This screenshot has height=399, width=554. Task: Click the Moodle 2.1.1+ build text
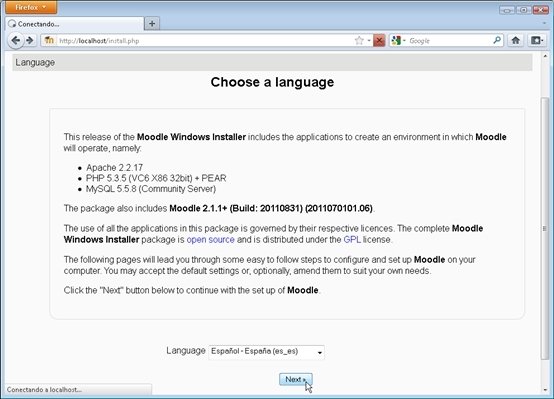tap(271, 209)
